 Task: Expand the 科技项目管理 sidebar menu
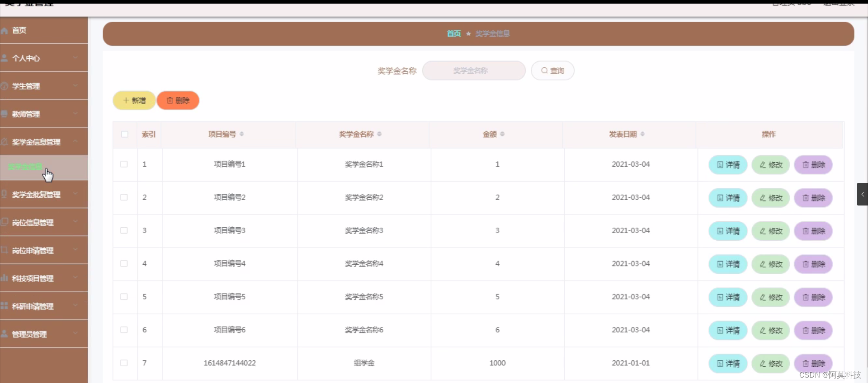coord(44,279)
